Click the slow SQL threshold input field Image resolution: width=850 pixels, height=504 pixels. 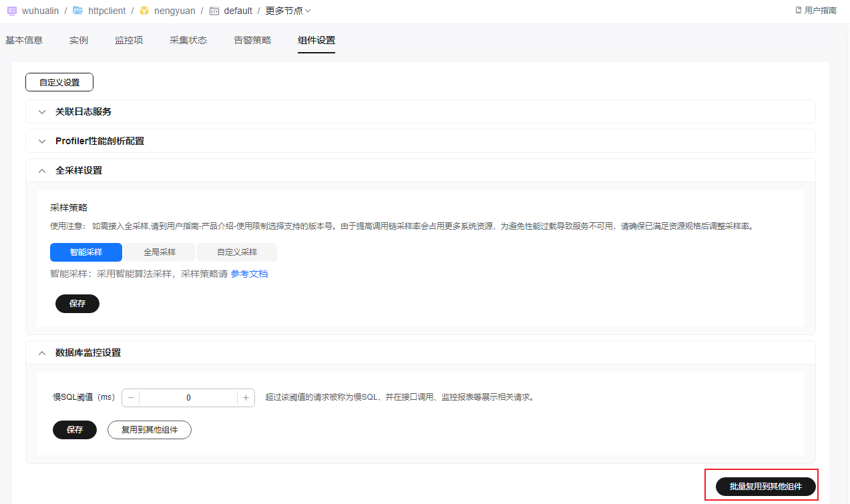click(x=188, y=398)
